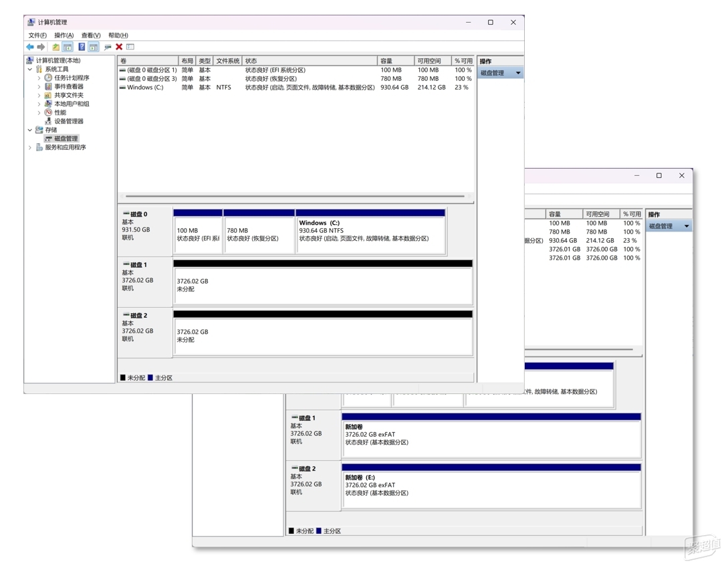Viewport: 728px width, 568px height.
Task: Click the Properties list icon after red X
Action: pos(130,47)
